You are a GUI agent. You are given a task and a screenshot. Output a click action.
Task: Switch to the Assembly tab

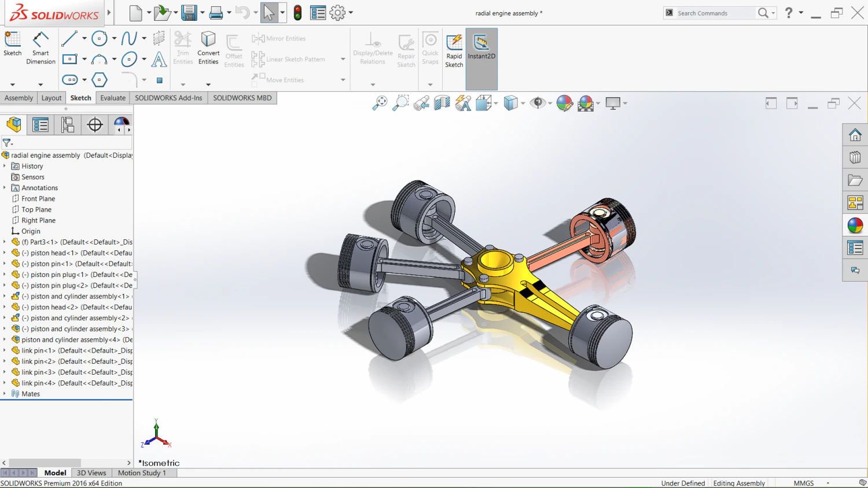pyautogui.click(x=19, y=98)
